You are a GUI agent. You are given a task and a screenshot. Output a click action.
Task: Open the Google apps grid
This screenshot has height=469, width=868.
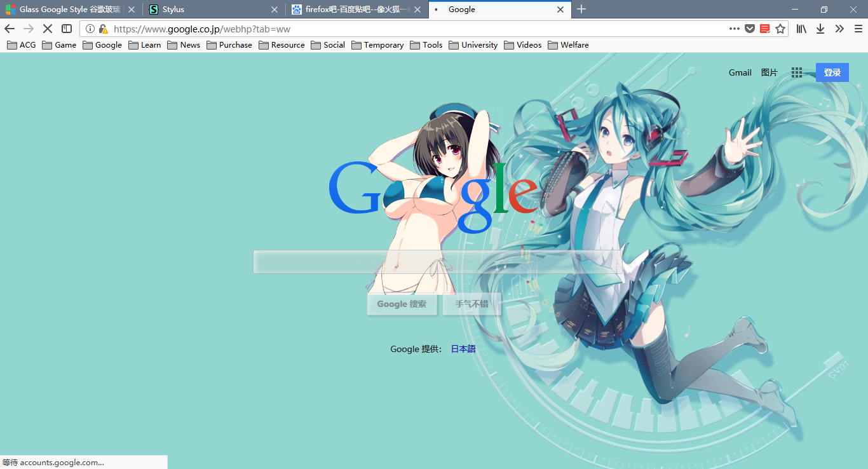(797, 72)
